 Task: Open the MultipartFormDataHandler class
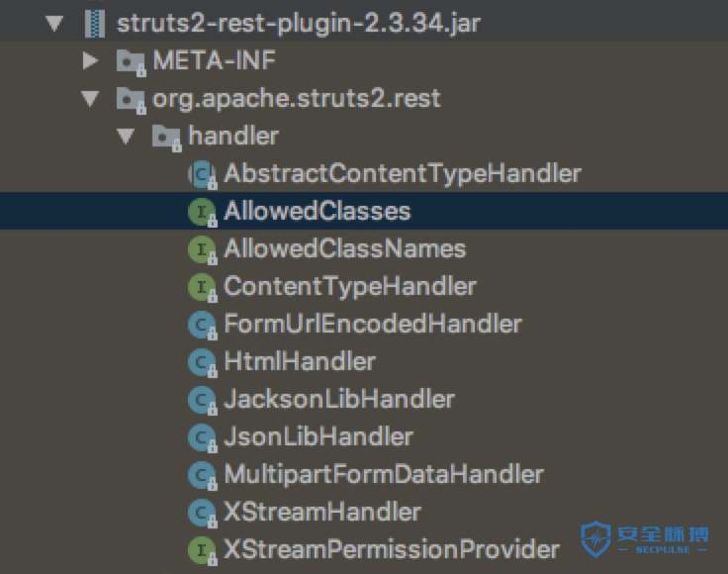coord(384,474)
